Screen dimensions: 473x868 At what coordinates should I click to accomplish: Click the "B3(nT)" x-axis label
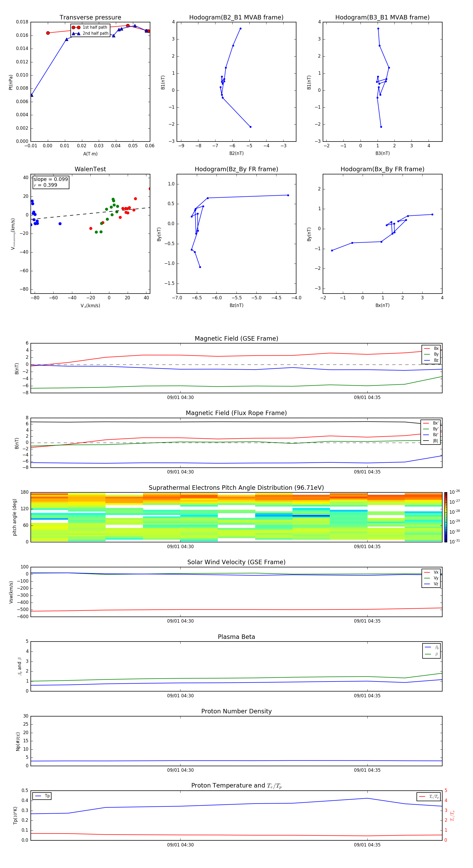tap(382, 153)
